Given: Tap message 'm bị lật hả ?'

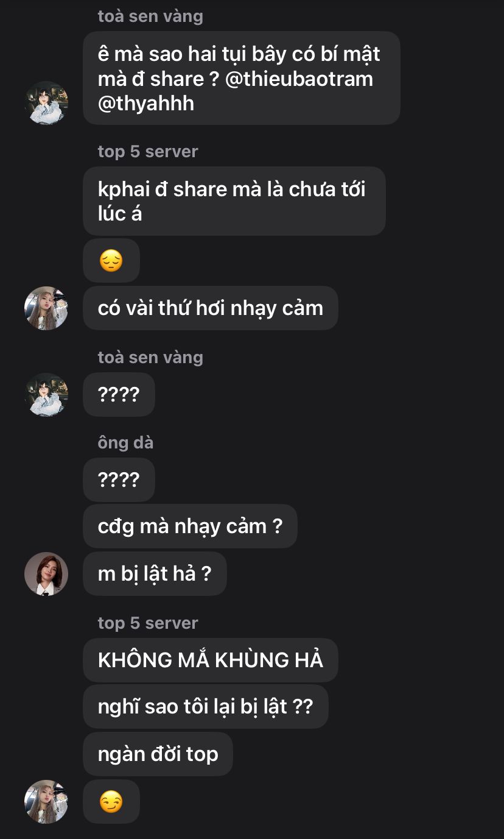Looking at the screenshot, I should 155,574.
